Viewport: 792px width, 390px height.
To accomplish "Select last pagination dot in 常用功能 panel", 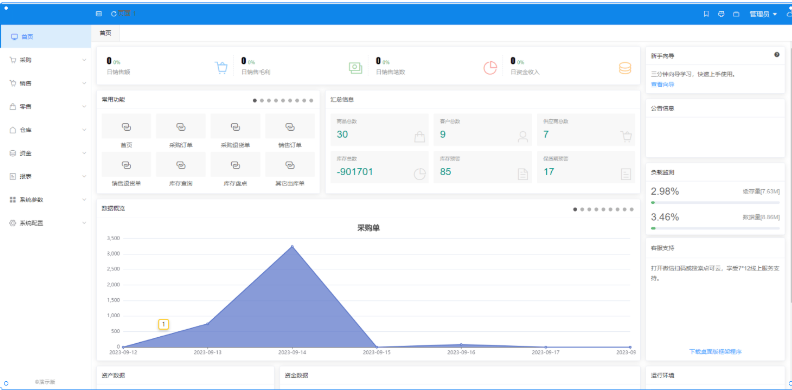I will pos(311,101).
